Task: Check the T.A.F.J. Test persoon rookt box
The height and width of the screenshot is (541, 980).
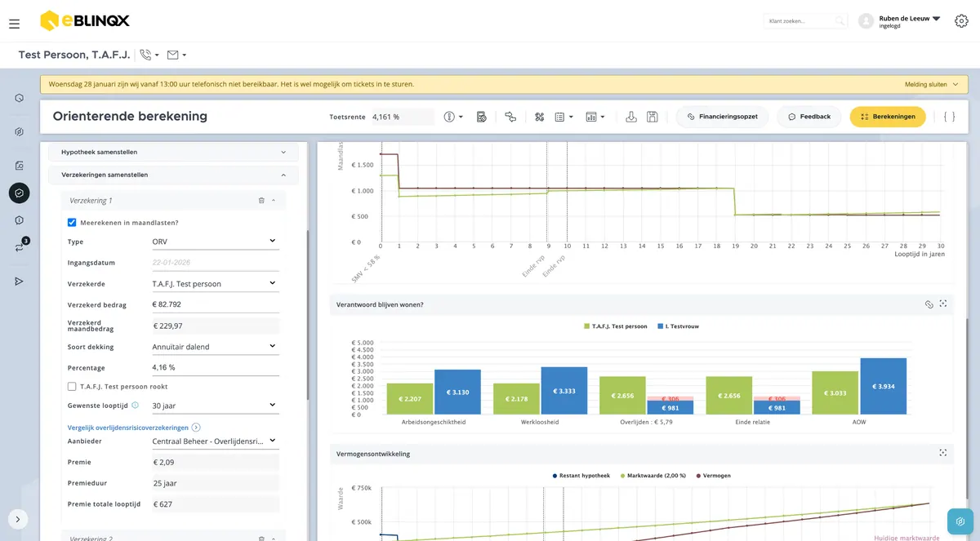Action: click(x=72, y=386)
